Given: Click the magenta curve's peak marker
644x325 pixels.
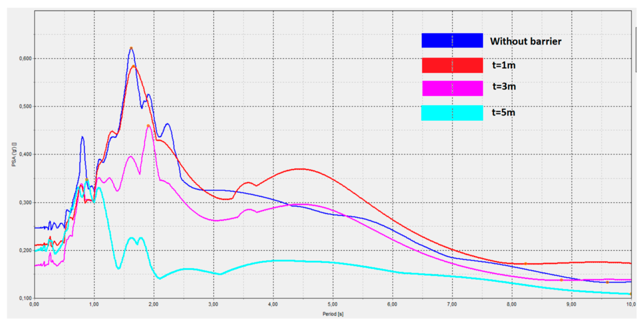Looking at the screenshot, I should click(x=148, y=126).
